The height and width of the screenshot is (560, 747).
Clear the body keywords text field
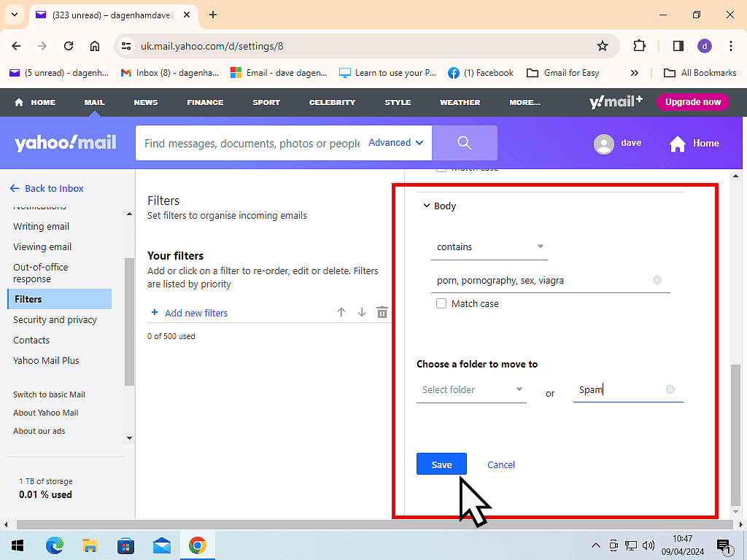(657, 280)
